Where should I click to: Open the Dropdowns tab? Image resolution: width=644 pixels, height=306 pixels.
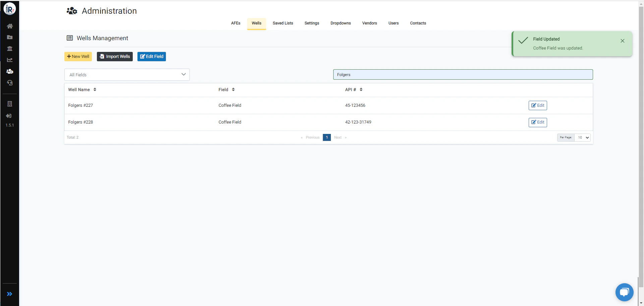pyautogui.click(x=341, y=23)
